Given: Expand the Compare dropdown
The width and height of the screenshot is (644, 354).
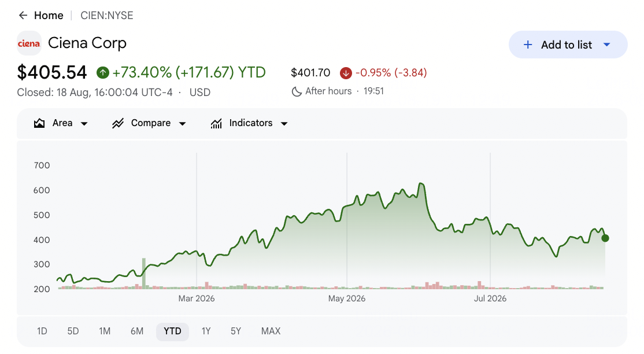Looking at the screenshot, I should tap(183, 124).
